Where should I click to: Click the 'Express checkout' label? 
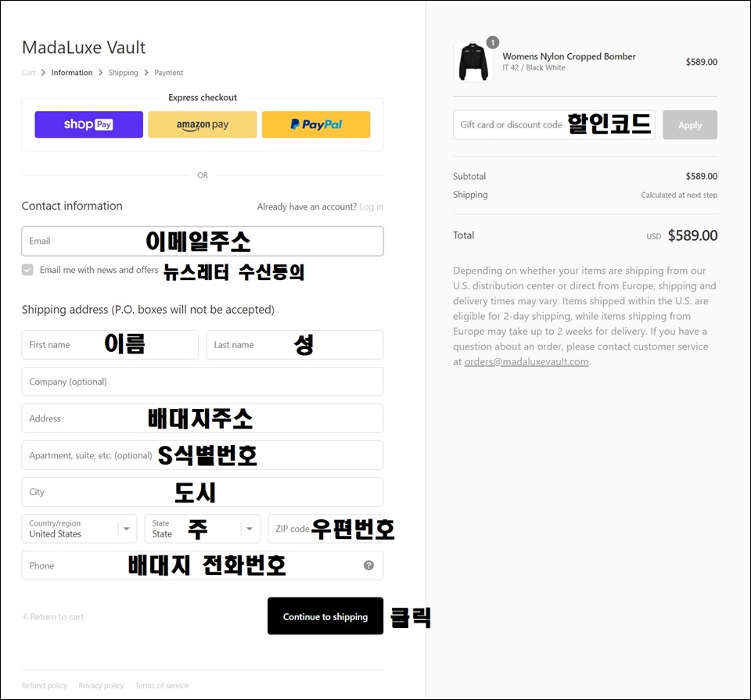(203, 98)
